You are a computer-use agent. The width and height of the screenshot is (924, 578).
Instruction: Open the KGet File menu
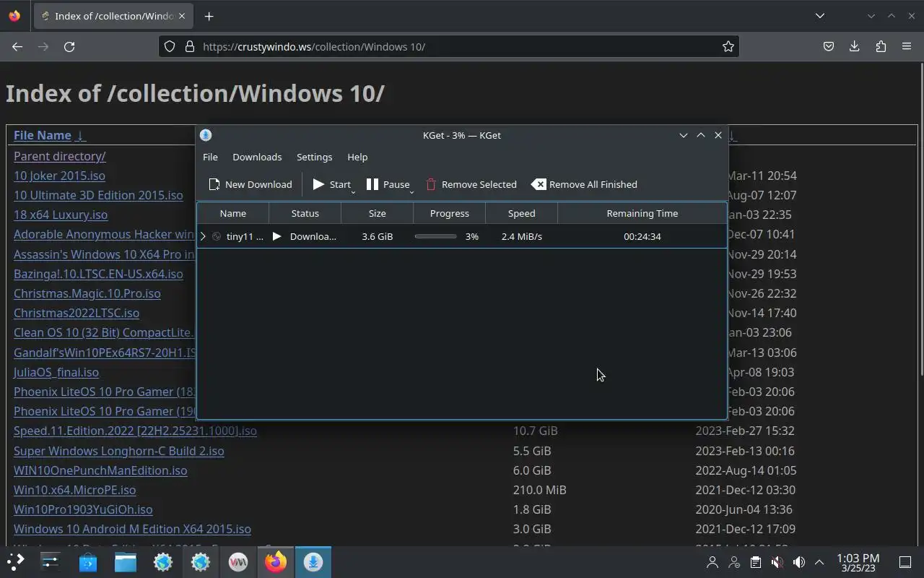click(x=210, y=157)
